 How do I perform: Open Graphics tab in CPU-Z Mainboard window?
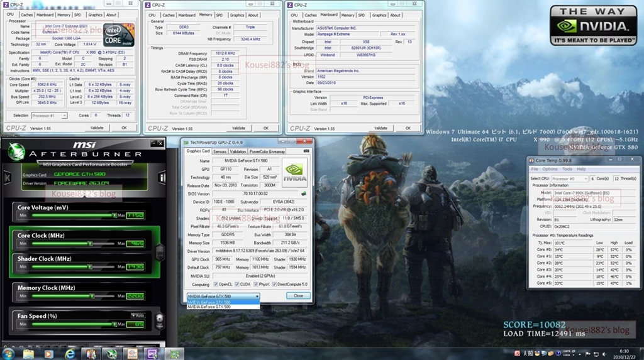coord(379,15)
